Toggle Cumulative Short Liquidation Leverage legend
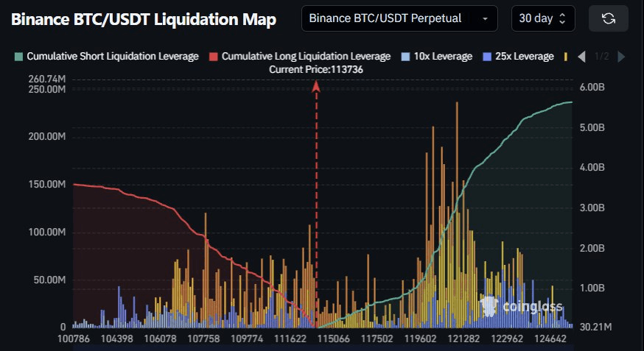This screenshot has height=351, width=644. tap(106, 57)
